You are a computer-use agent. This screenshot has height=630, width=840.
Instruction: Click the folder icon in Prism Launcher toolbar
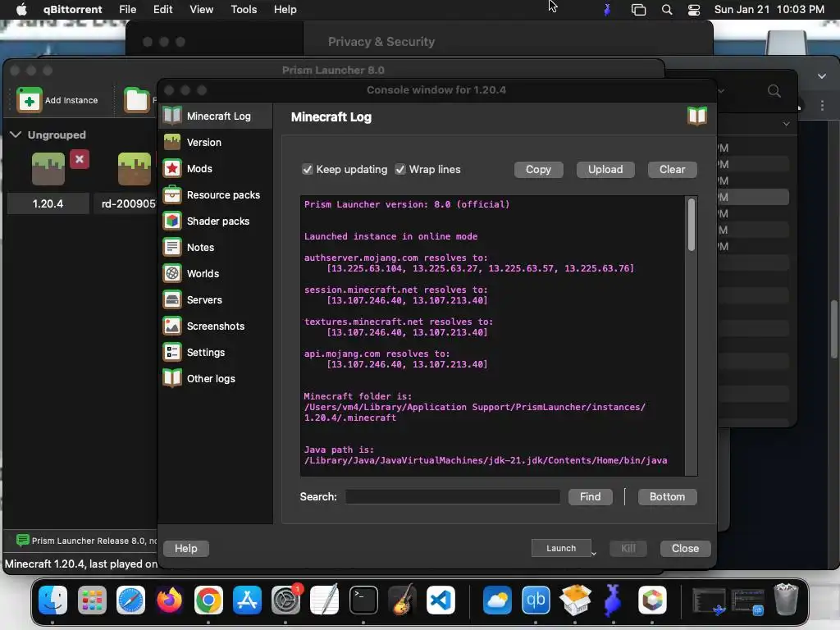pos(137,99)
